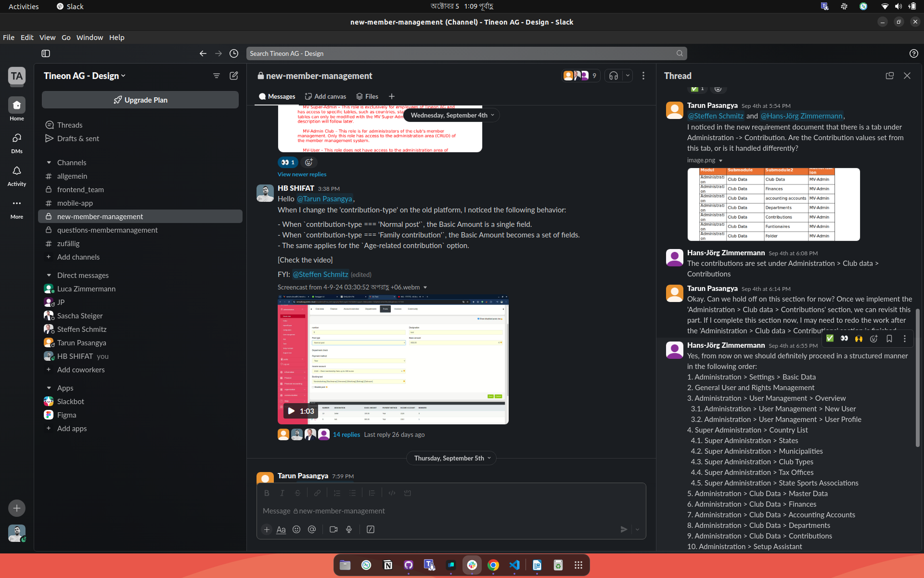Open the sidebar filter icon
The image size is (924, 578).
tap(217, 76)
